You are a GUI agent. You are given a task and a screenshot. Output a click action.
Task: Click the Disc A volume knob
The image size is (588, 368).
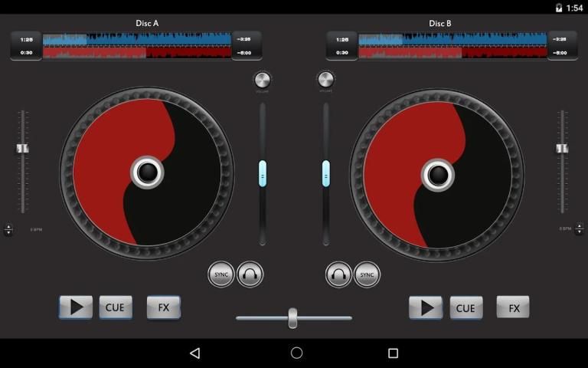pos(262,80)
